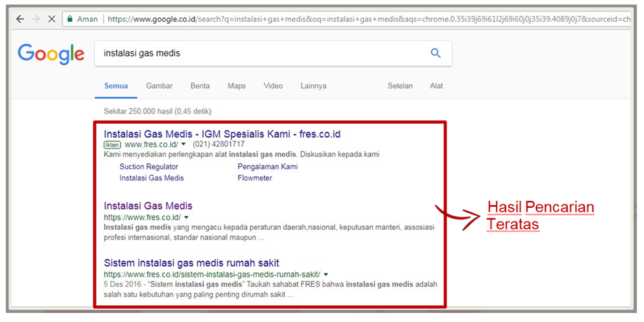Expand the arrow beside www.fres.co.id/ ad URL
This screenshot has height=322, width=644.
coord(184,144)
